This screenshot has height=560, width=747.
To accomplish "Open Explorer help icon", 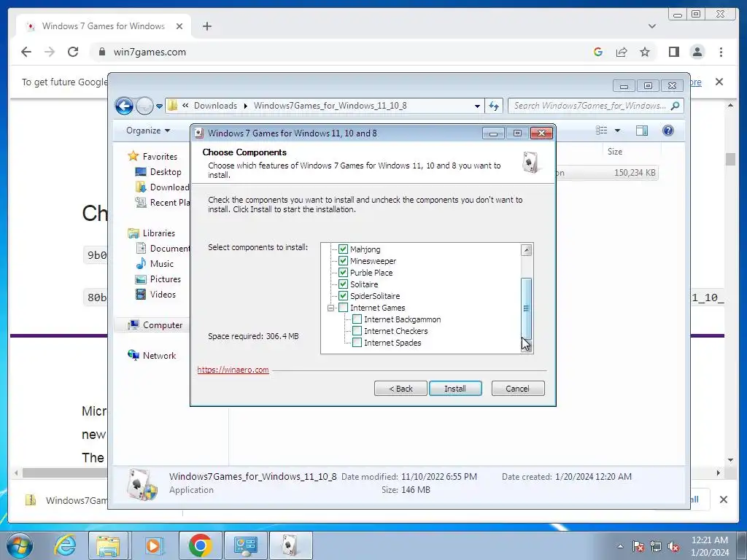I will pyautogui.click(x=668, y=131).
